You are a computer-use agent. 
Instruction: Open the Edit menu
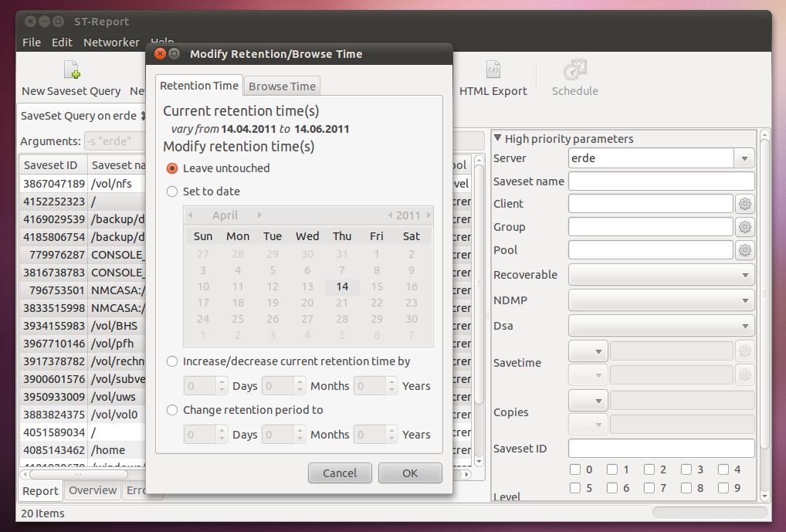[x=62, y=42]
